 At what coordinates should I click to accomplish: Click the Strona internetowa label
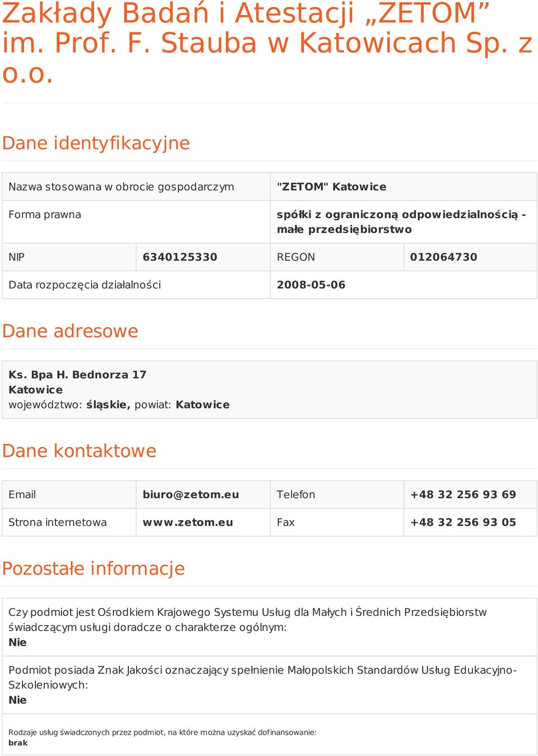57,522
